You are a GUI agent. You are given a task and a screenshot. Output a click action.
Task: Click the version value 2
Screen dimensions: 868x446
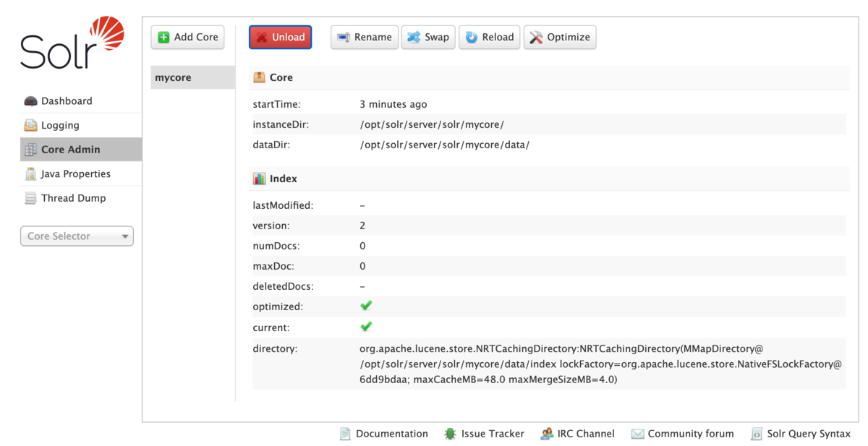(x=362, y=226)
